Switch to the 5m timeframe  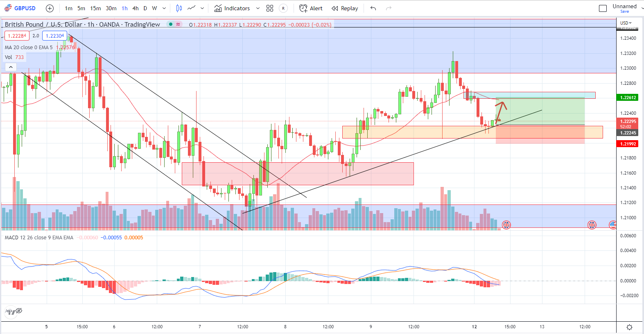click(81, 8)
